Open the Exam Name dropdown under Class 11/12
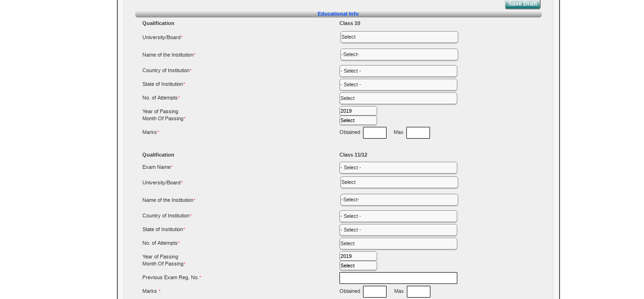 tap(398, 167)
